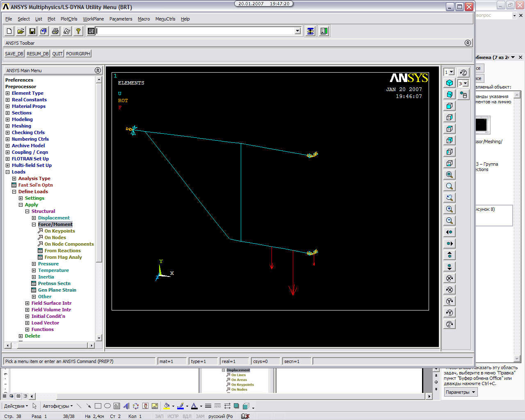This screenshot has width=525, height=420.
Task: Click the Pan Model Left arrow icon
Action: tap(450, 232)
